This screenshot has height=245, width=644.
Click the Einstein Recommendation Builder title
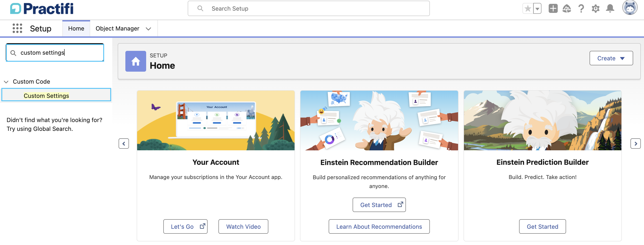click(379, 163)
